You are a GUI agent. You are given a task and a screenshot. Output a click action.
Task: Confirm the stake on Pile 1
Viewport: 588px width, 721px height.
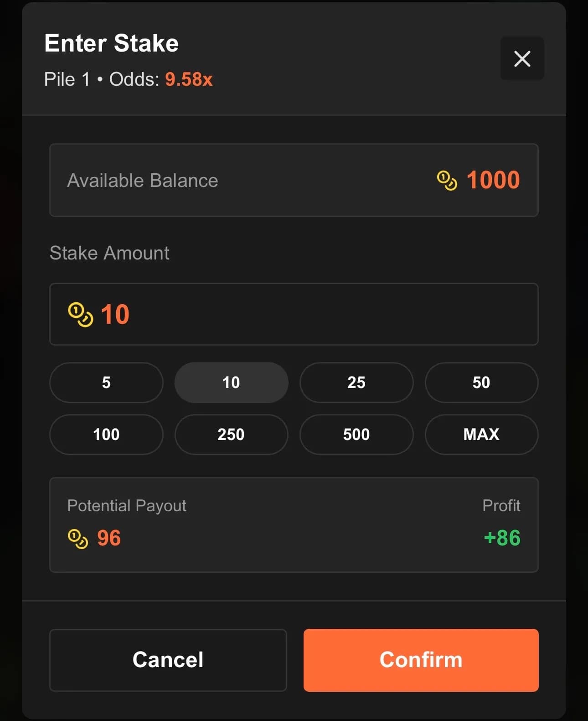pyautogui.click(x=421, y=660)
